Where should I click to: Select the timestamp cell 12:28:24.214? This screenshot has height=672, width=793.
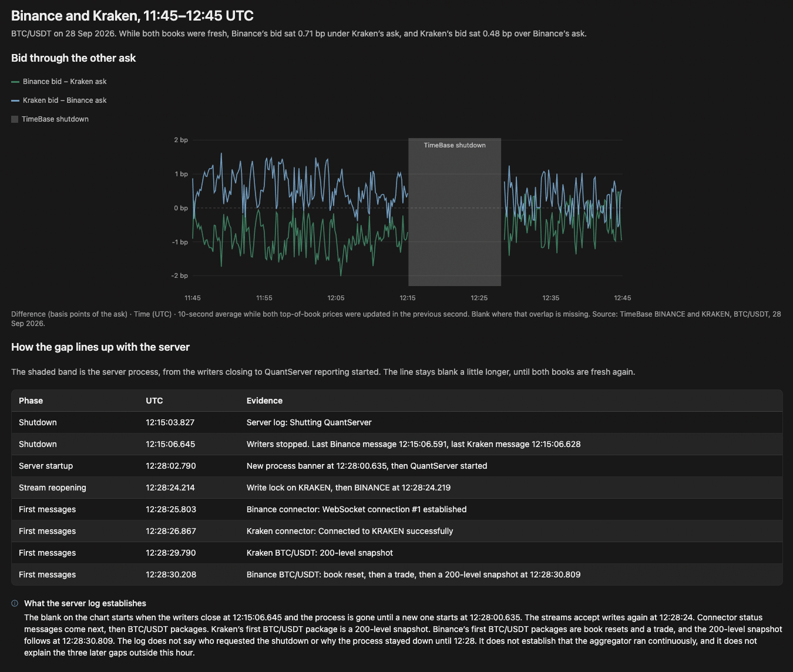tap(170, 488)
